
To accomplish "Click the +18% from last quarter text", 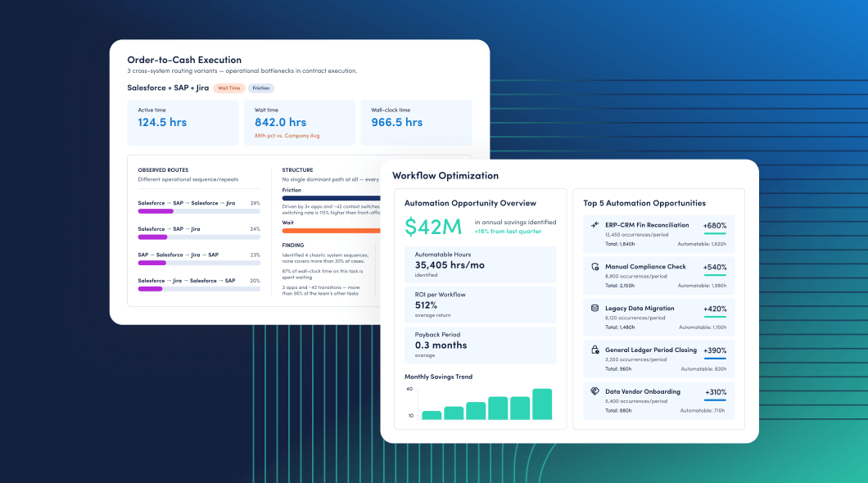I will pos(509,231).
